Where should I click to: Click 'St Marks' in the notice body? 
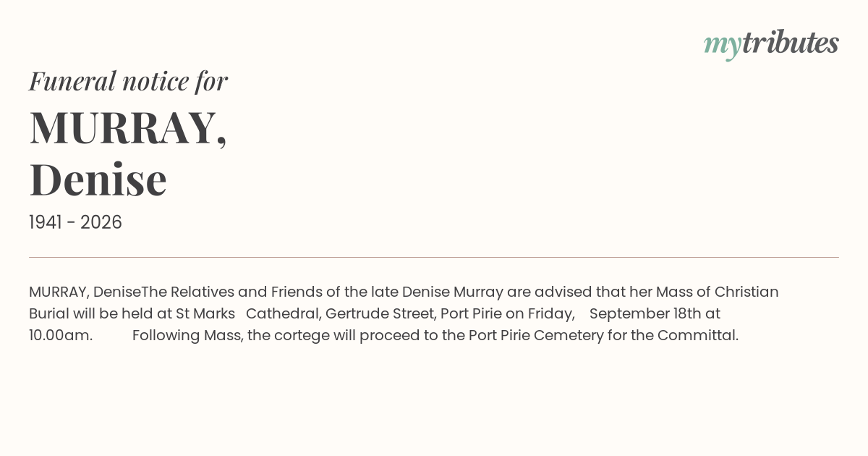click(205, 313)
